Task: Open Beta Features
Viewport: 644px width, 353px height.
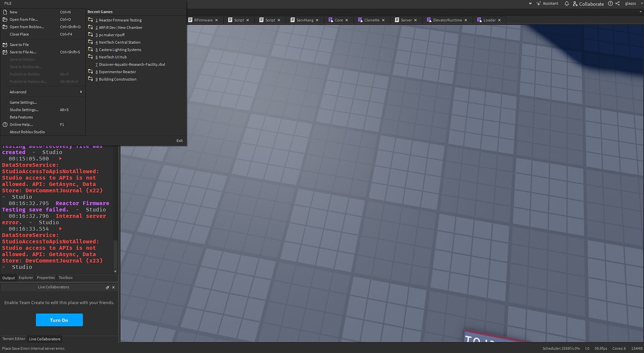Action: [x=43, y=117]
